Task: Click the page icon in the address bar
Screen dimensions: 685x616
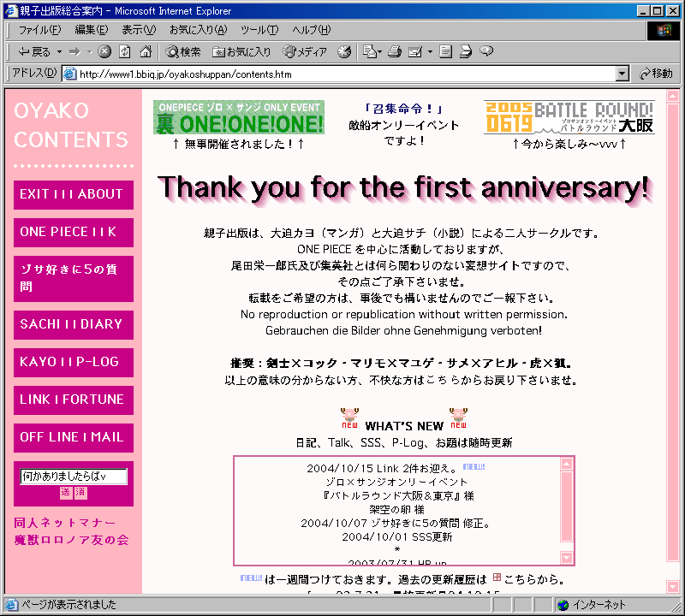Action: point(70,74)
